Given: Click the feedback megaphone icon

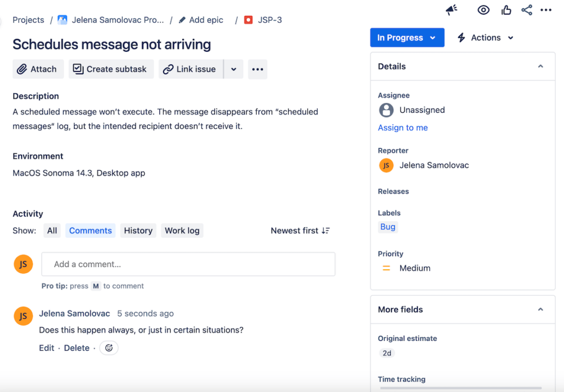Looking at the screenshot, I should tap(451, 9).
